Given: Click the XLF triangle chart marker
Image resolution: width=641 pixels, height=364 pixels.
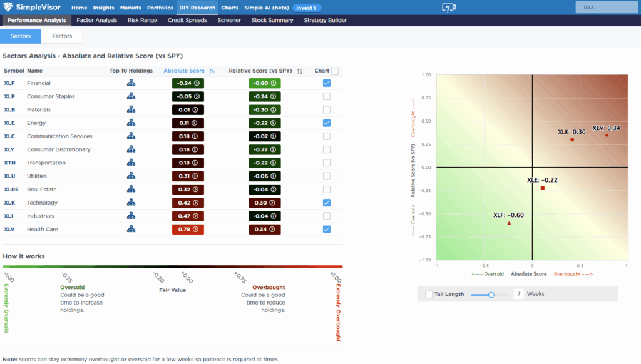Looking at the screenshot, I should pos(509,223).
